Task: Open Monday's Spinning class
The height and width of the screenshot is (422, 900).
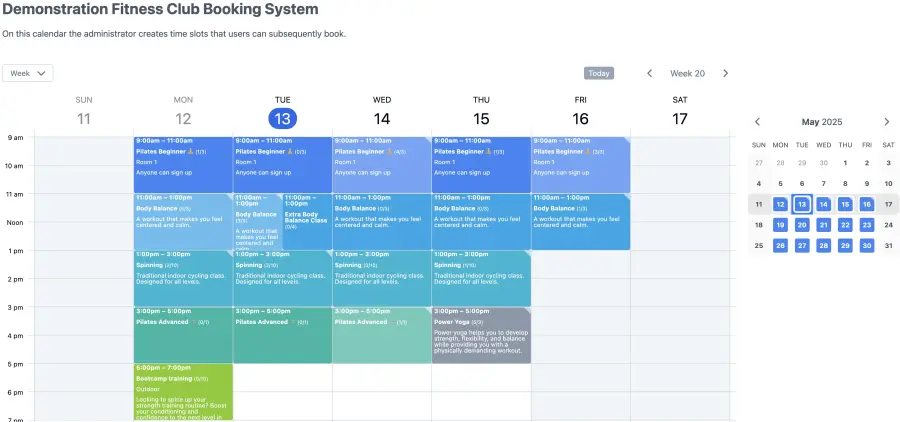Action: point(183,278)
